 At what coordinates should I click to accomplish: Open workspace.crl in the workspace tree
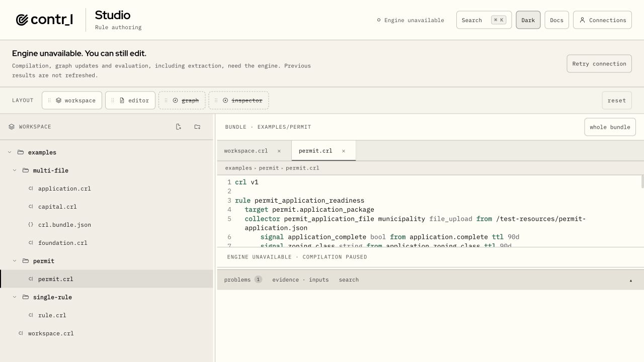[x=107, y=333]
